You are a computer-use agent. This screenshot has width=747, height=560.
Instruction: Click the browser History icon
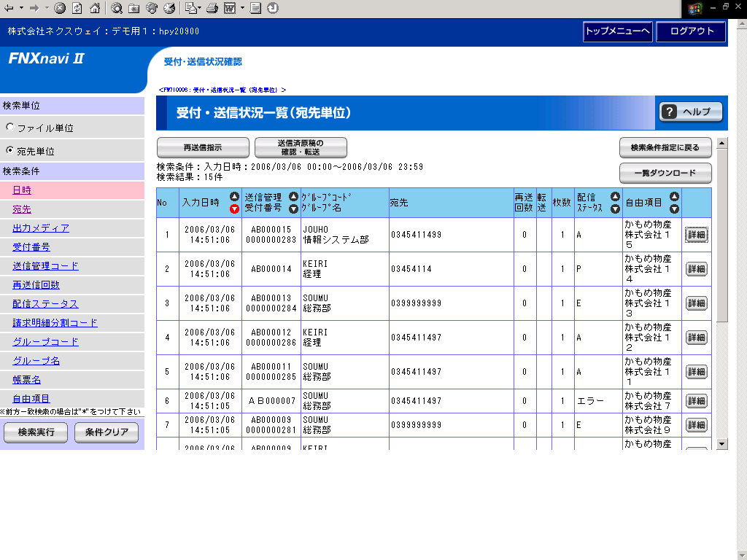coord(169,9)
